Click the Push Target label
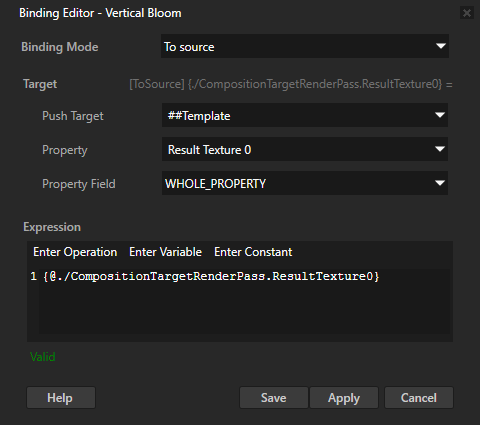Image resolution: width=480 pixels, height=425 pixels. click(73, 116)
